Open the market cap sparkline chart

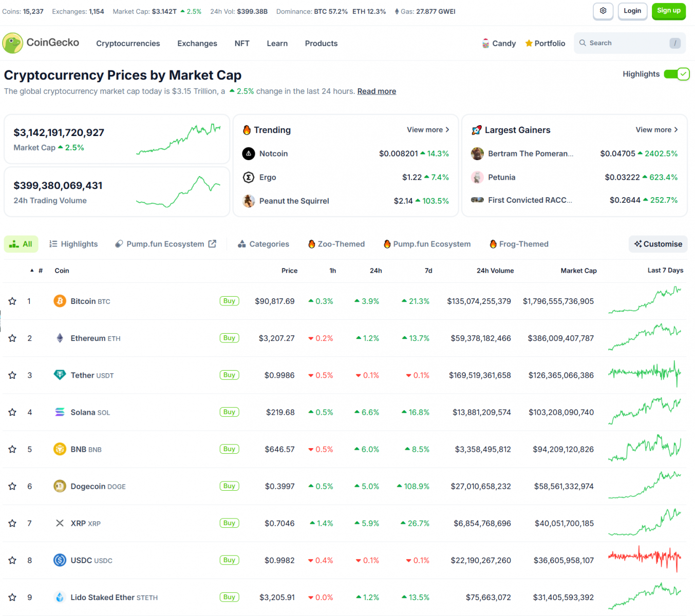pyautogui.click(x=178, y=138)
